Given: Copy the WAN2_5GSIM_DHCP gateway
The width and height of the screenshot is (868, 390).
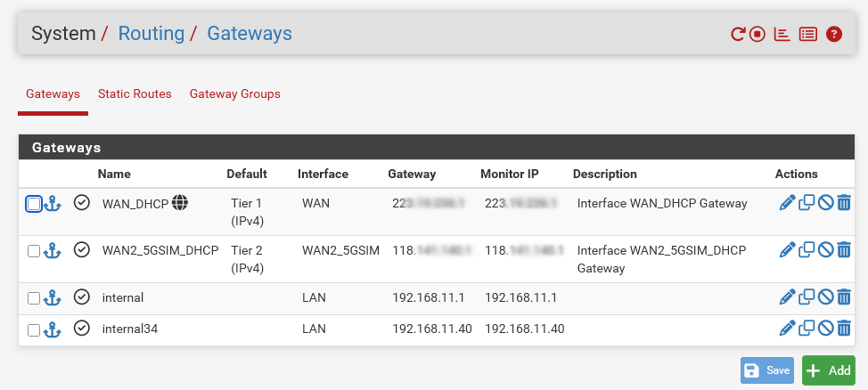Looking at the screenshot, I should [807, 250].
